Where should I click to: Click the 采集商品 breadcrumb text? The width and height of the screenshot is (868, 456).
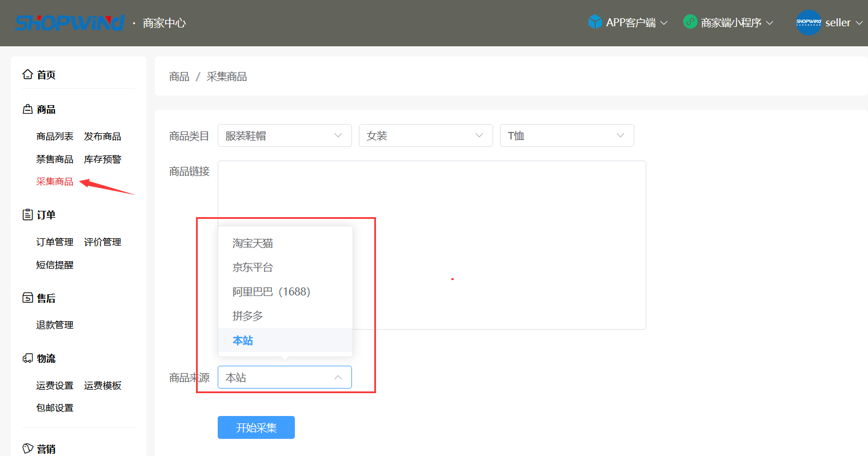click(227, 77)
